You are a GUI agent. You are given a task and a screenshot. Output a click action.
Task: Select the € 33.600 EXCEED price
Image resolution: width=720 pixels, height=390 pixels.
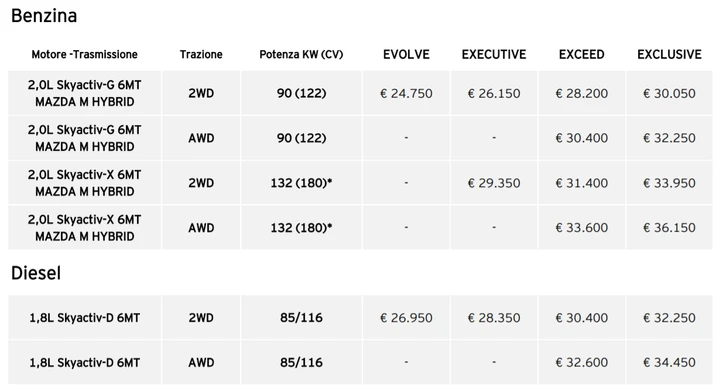pos(582,227)
